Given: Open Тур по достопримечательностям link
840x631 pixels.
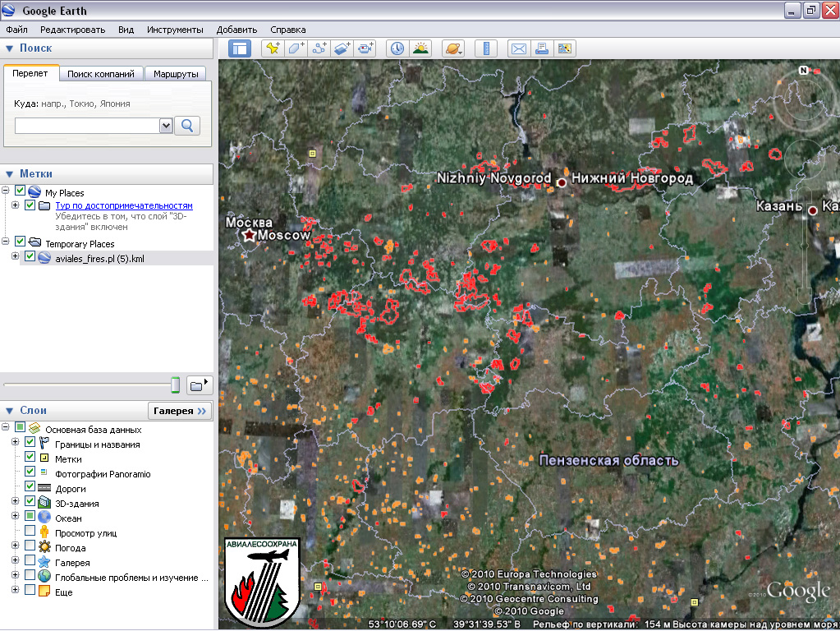Looking at the screenshot, I should pos(124,205).
